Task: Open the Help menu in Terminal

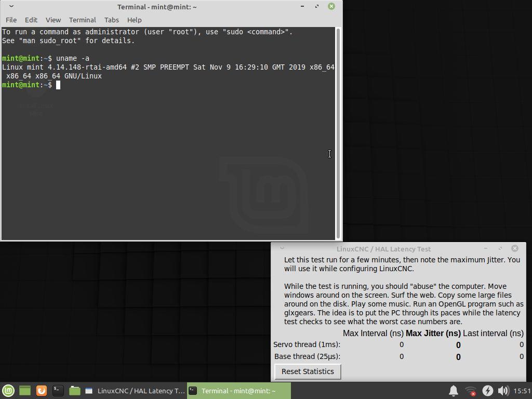Action: (135, 20)
